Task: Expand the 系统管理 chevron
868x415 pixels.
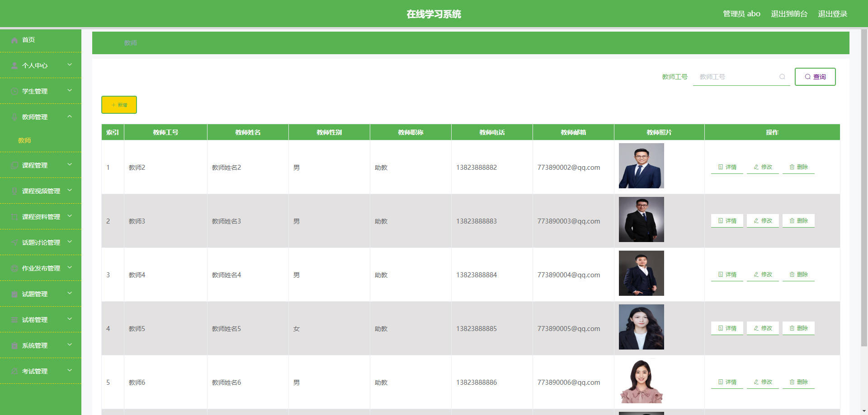Action: [x=70, y=345]
